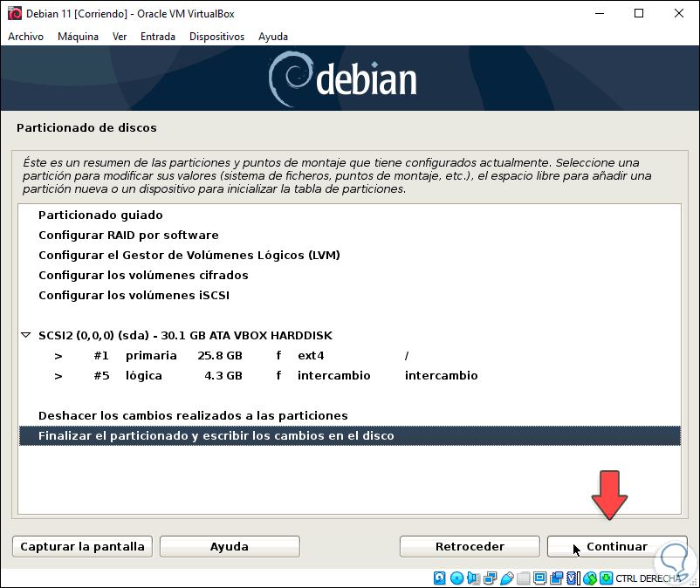Click the recording status icon
This screenshot has height=588, width=700.
point(556,578)
